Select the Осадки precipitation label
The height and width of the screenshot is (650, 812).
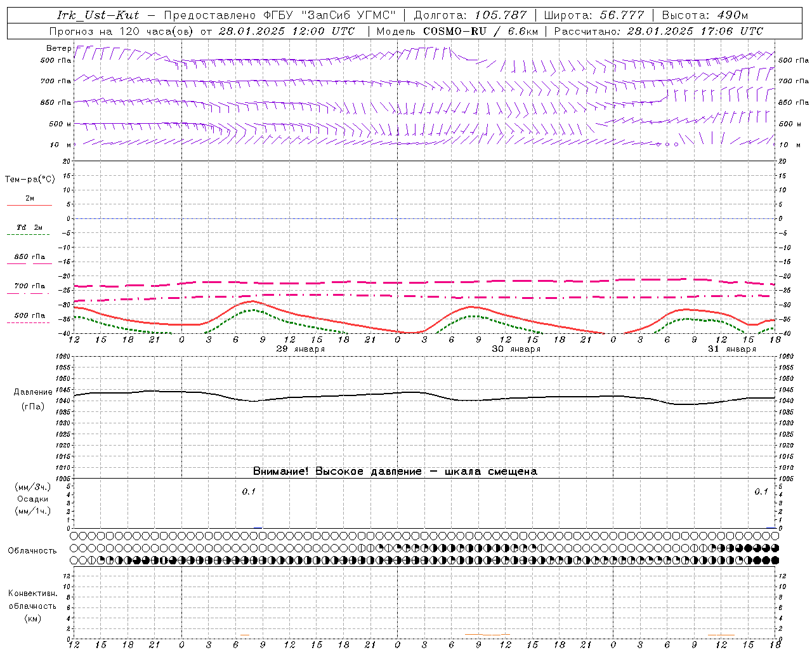(33, 499)
